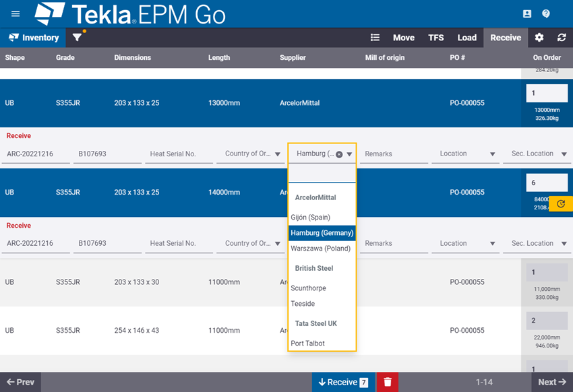Click Remarks field in first receive row
Screen dimensions: 573x392
click(394, 154)
